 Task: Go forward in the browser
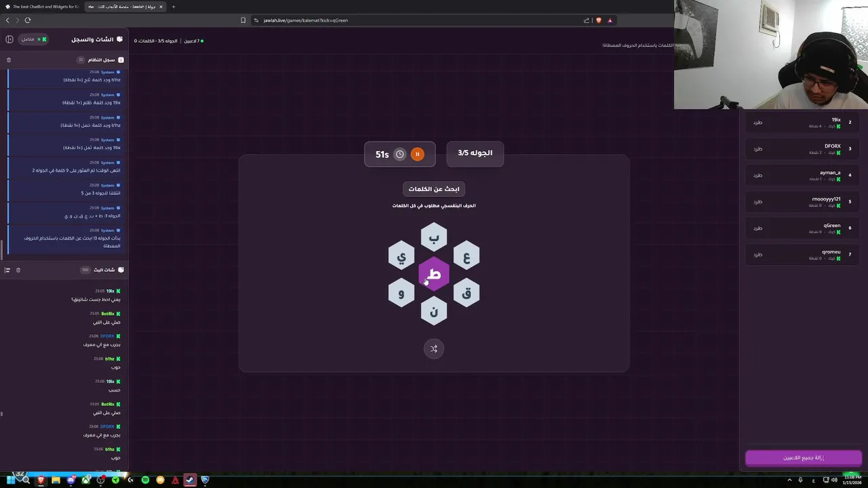click(18, 20)
